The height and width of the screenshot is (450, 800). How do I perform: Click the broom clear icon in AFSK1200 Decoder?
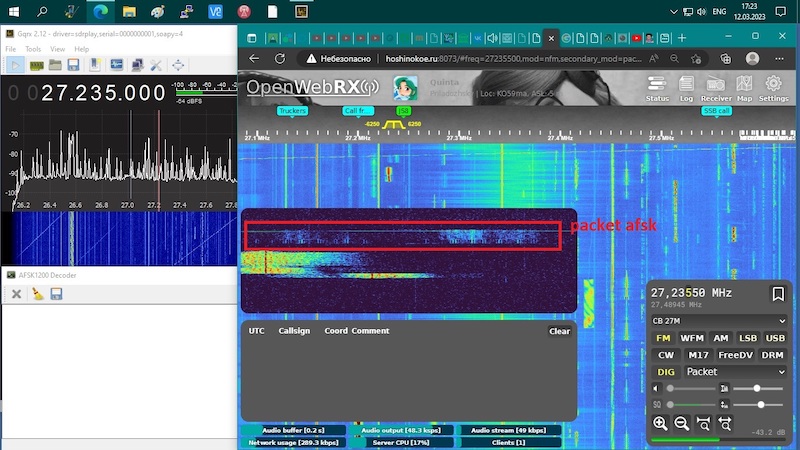pos(36,294)
